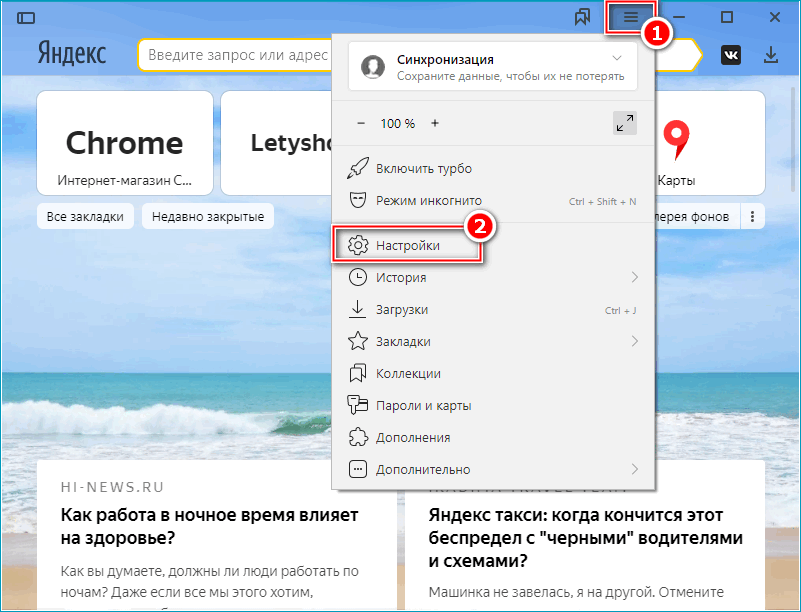This screenshot has height=612, width=801.
Task: Click the search and address input field
Action: coord(235,56)
